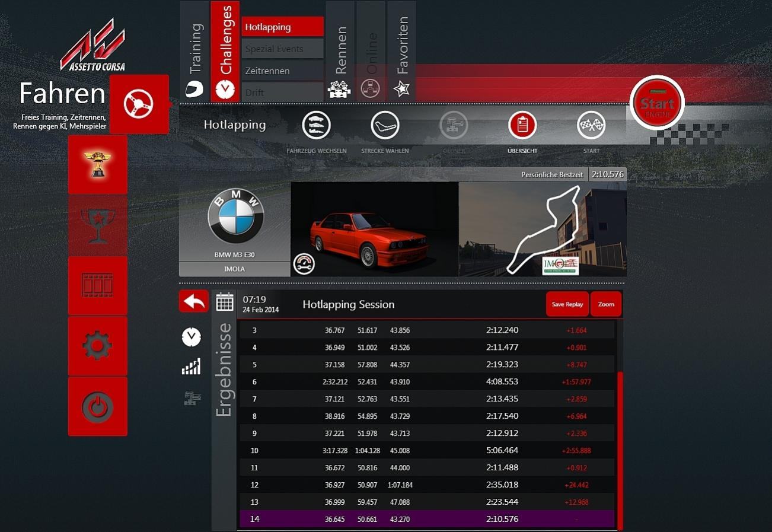Select highlighted lap 14 row 2:10.576

pos(427,520)
